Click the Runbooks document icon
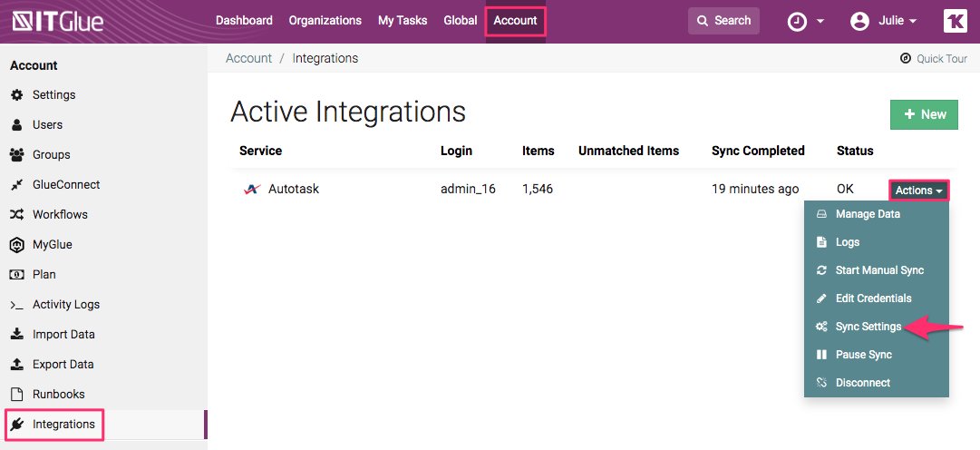The image size is (980, 450). pyautogui.click(x=17, y=395)
